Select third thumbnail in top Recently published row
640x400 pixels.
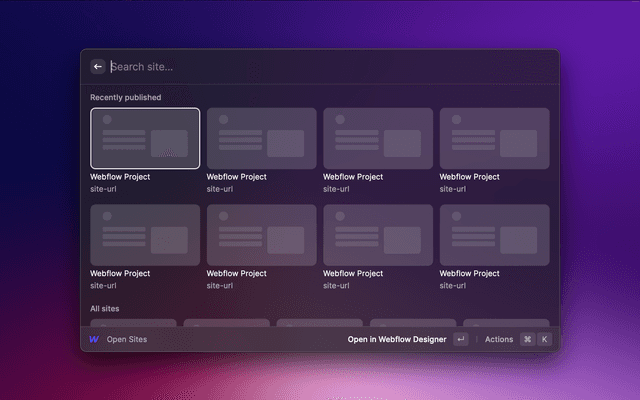(x=378, y=138)
